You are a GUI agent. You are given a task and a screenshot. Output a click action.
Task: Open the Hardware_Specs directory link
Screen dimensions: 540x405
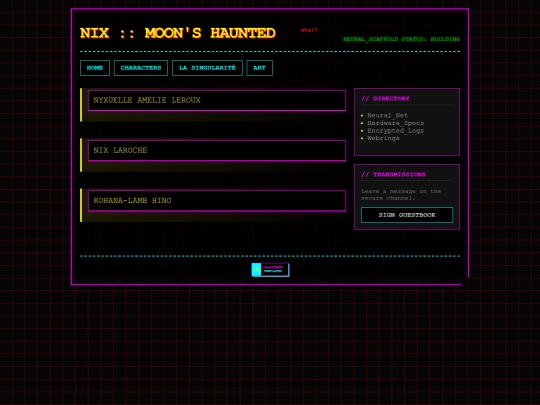click(x=396, y=123)
